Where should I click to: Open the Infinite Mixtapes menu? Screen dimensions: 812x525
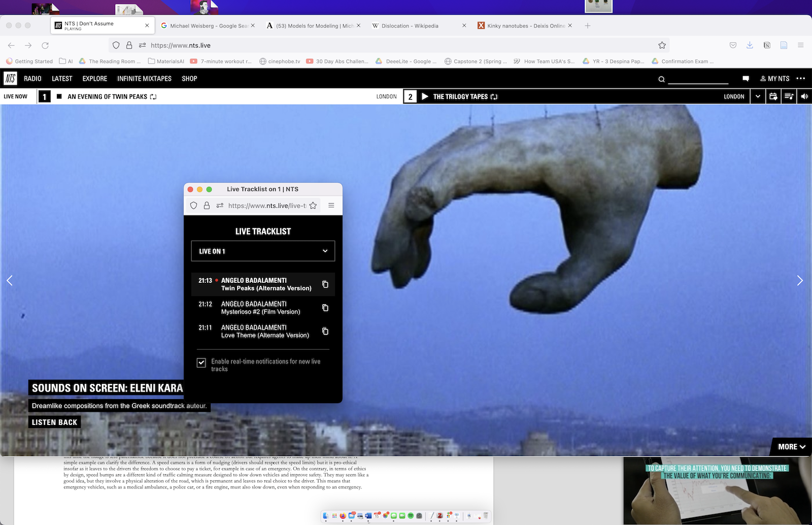144,79
